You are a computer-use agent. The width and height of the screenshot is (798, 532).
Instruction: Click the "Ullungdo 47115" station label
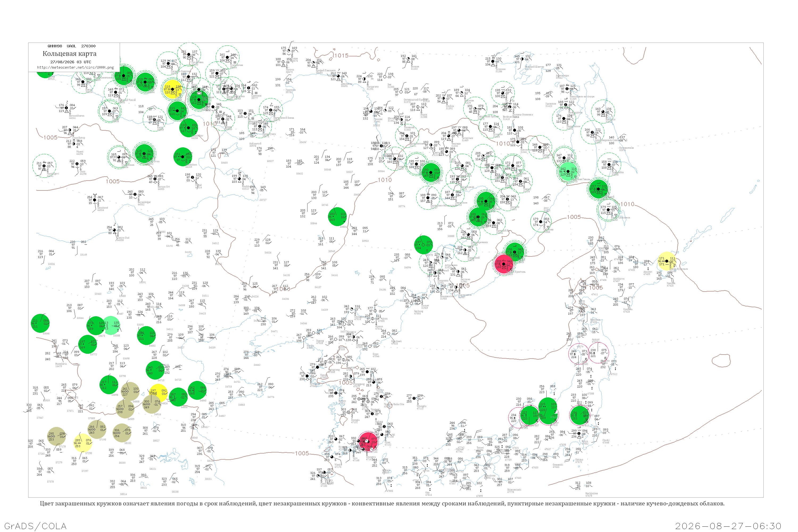pyautogui.click(x=421, y=407)
